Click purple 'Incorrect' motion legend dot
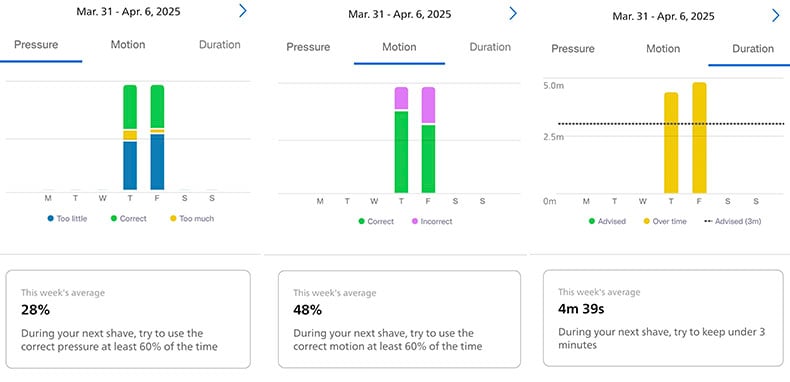The image size is (790, 382). click(x=415, y=221)
